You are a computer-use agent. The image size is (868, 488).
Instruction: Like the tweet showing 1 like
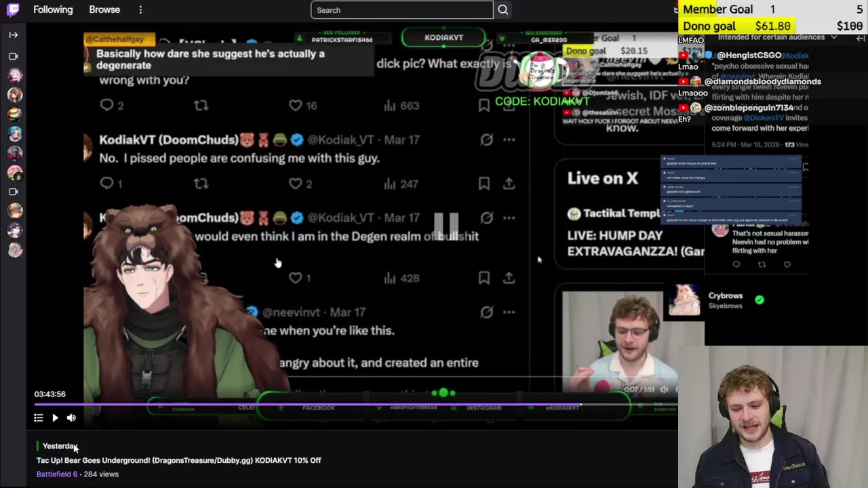pyautogui.click(x=295, y=278)
